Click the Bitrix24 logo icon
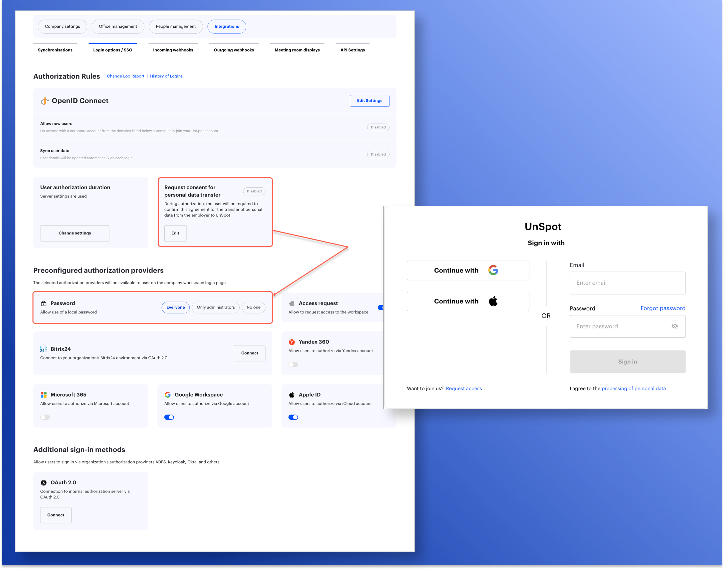This screenshot has width=728, height=572. [x=43, y=349]
